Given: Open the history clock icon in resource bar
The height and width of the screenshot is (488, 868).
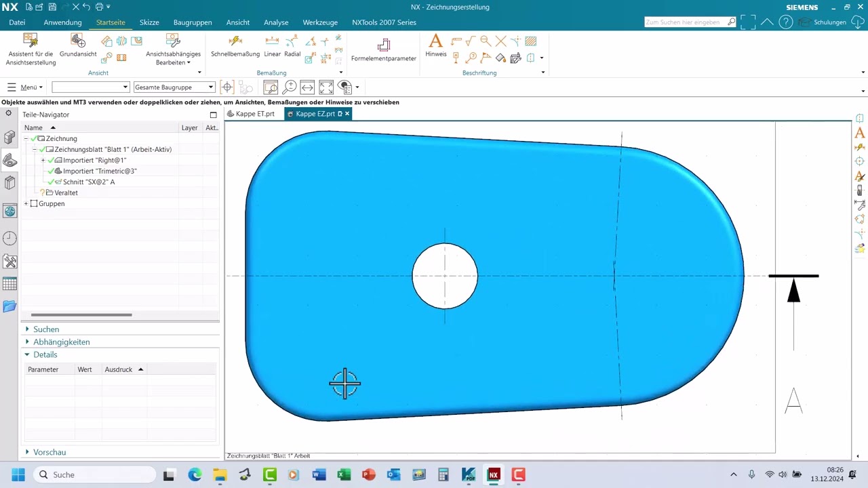Looking at the screenshot, I should coord(9,239).
